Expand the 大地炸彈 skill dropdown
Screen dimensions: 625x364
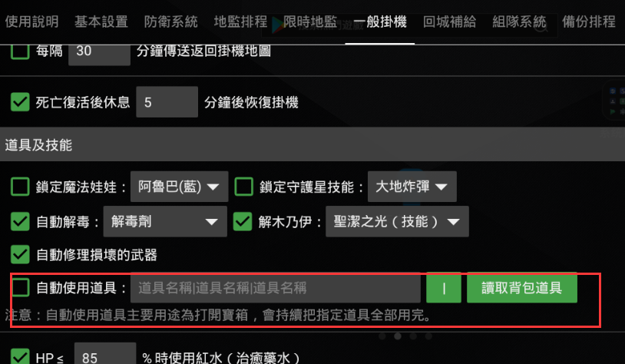(412, 187)
